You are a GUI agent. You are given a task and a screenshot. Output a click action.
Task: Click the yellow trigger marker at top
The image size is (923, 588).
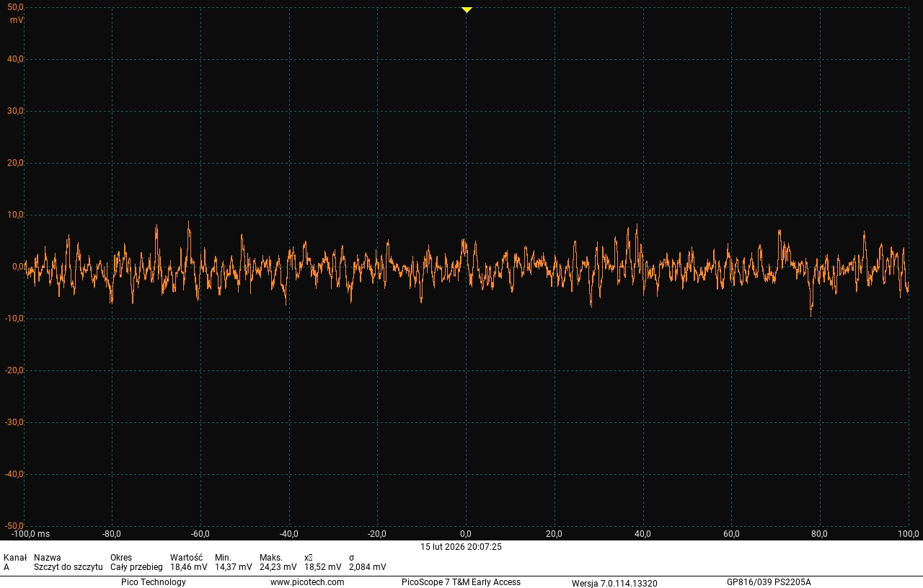pyautogui.click(x=467, y=10)
